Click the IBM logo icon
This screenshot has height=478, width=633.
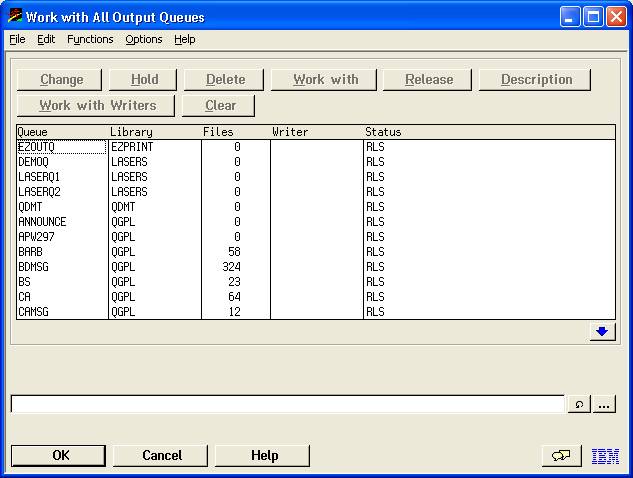(x=605, y=456)
